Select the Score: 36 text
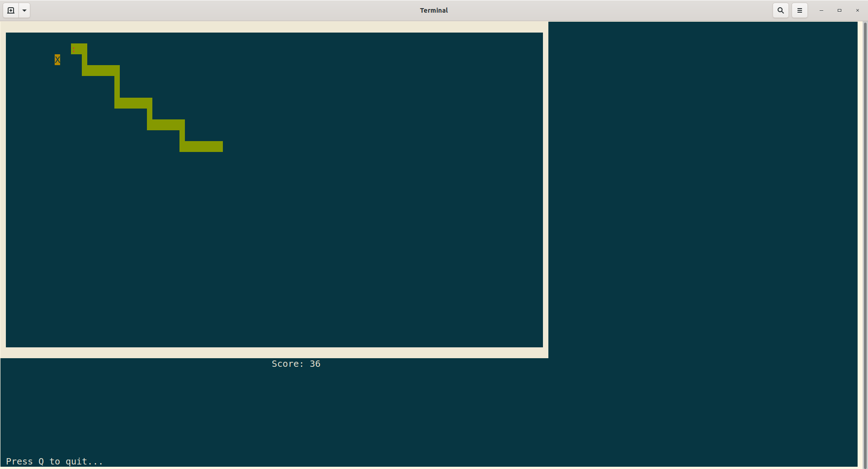Viewport: 868px width, 469px height. click(x=296, y=364)
